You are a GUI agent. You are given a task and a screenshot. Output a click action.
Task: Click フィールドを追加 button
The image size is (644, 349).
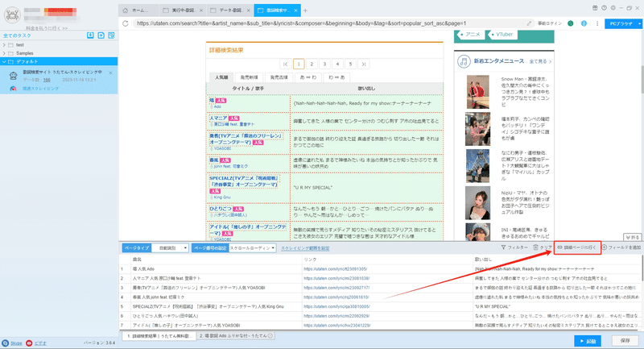tap(621, 247)
